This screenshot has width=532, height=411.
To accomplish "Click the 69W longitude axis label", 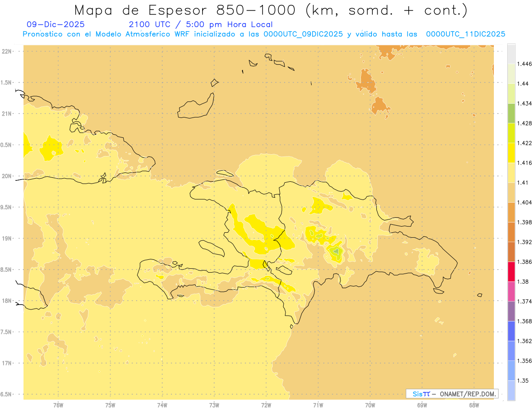I will 422,405.
